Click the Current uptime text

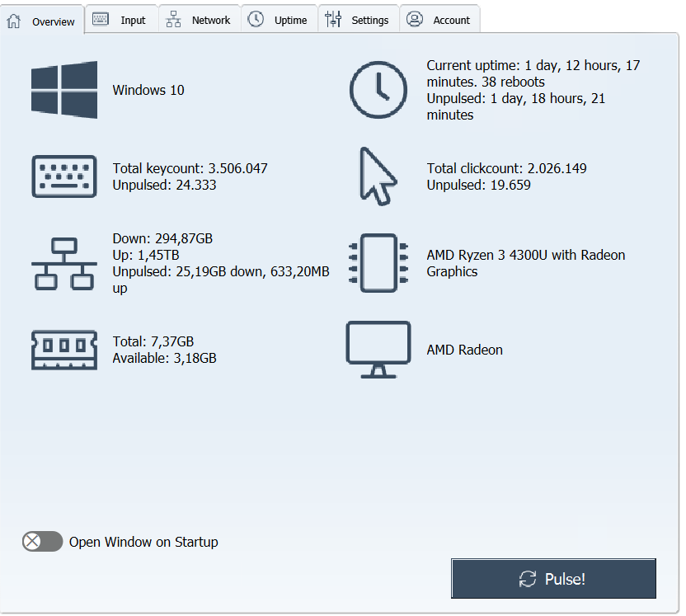pos(533,73)
